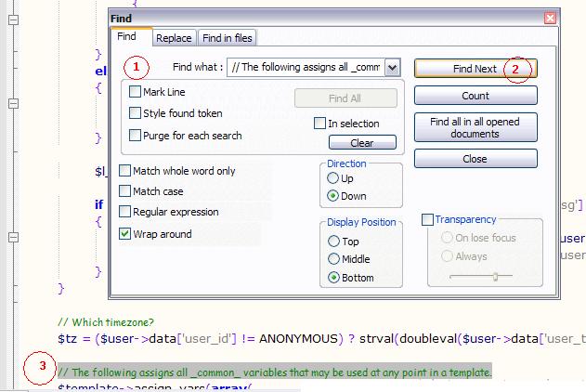Switch to the Replace tab
Screen dimensions: 586x392
pyautogui.click(x=174, y=38)
